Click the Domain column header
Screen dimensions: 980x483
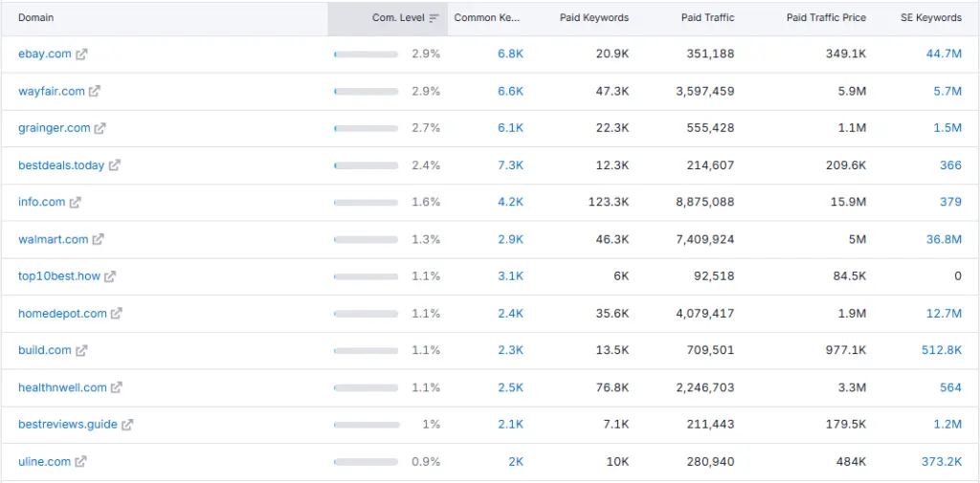[36, 18]
